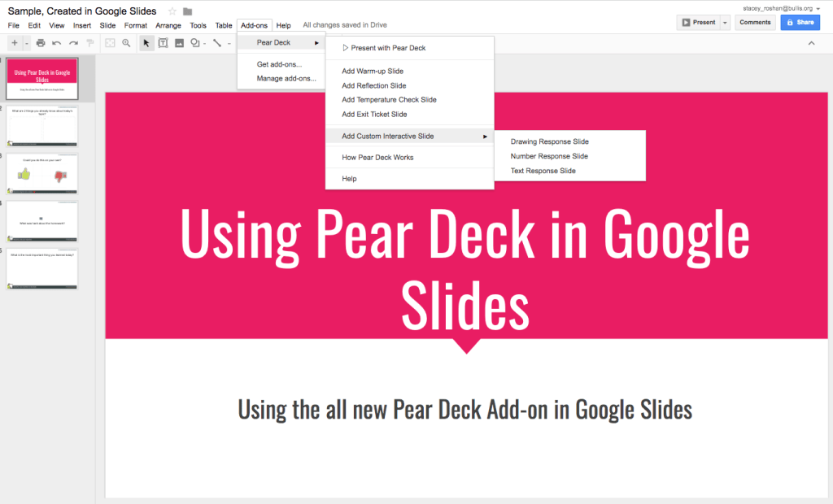Click the subtitle 'Using the all new Pear Deck Add-on'
Screen dimensions: 833x504
pos(464,410)
